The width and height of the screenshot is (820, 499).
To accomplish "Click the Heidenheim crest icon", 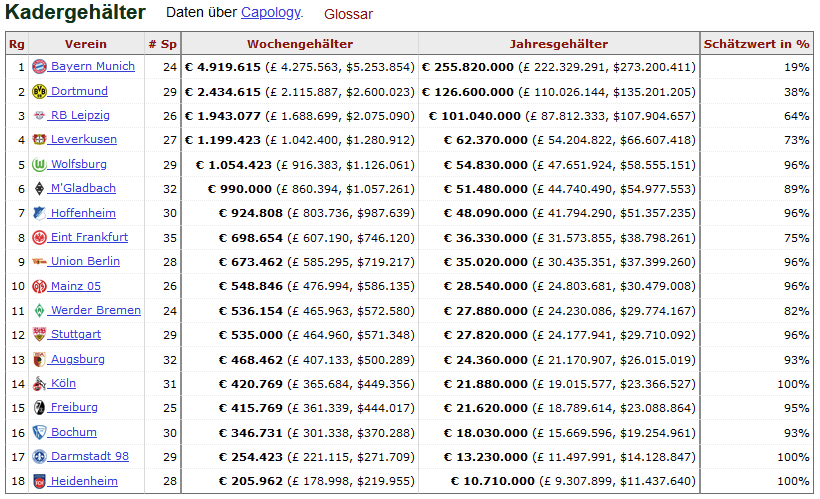I will tap(39, 481).
